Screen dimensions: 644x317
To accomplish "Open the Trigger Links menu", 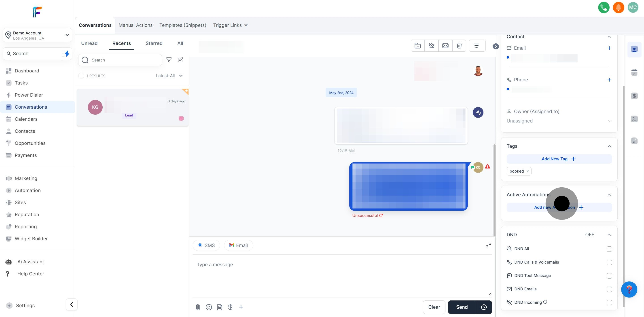I will point(230,25).
